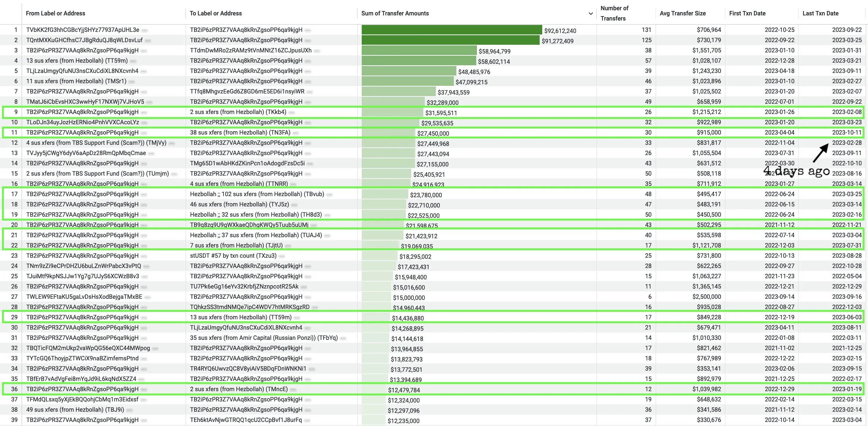Click ellipsis after TBS Support Fund (TMjVy) label
Screen dimensions: 868x426
[x=172, y=143]
